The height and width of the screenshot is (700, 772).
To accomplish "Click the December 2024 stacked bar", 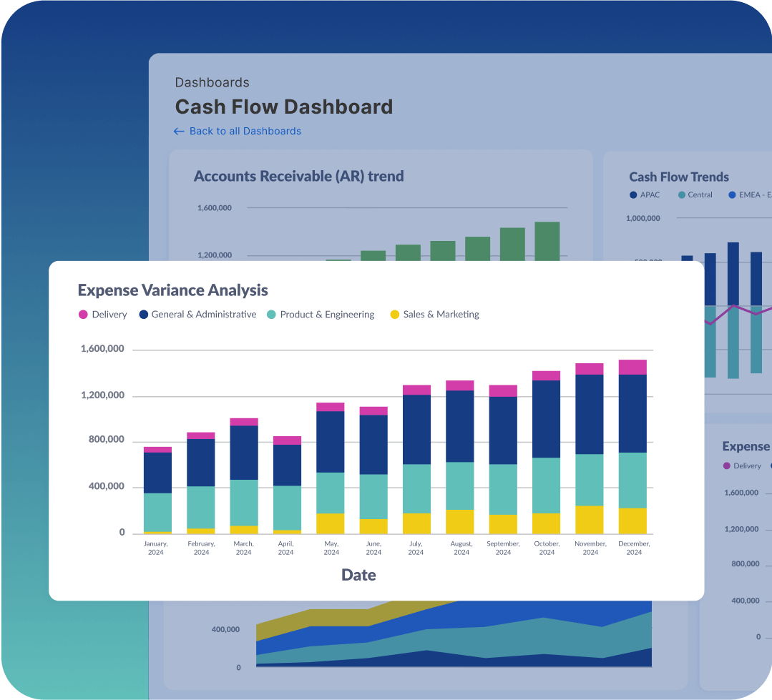I will coord(634,443).
